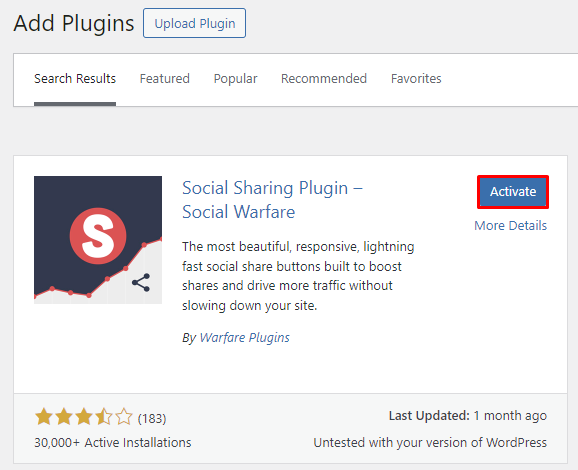Screen dimensions: 578x470
Task: Open the Favorites tab
Action: [416, 79]
